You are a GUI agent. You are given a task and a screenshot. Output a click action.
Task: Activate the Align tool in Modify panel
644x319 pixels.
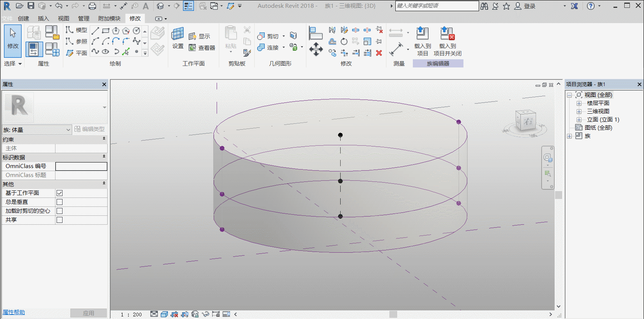coord(315,33)
